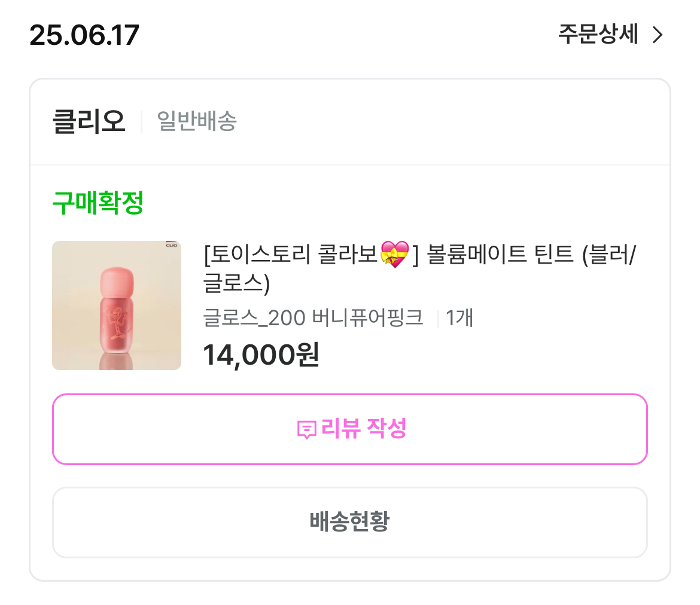Click the bottle reflection at the thumbnail bottom
Screen dimensions: 700x605
117,361
